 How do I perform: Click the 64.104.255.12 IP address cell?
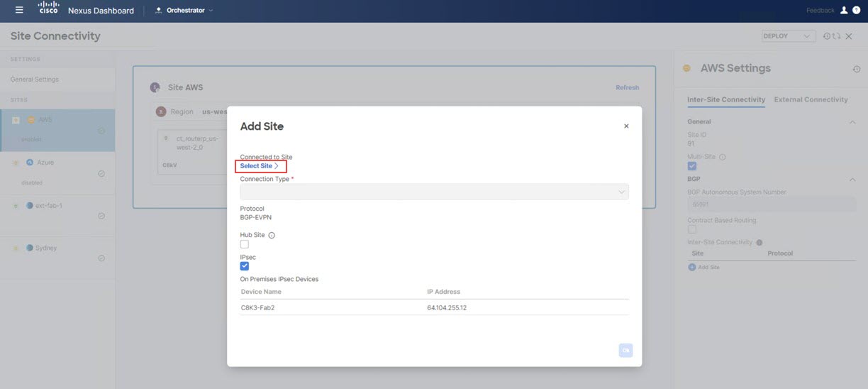[x=447, y=307]
